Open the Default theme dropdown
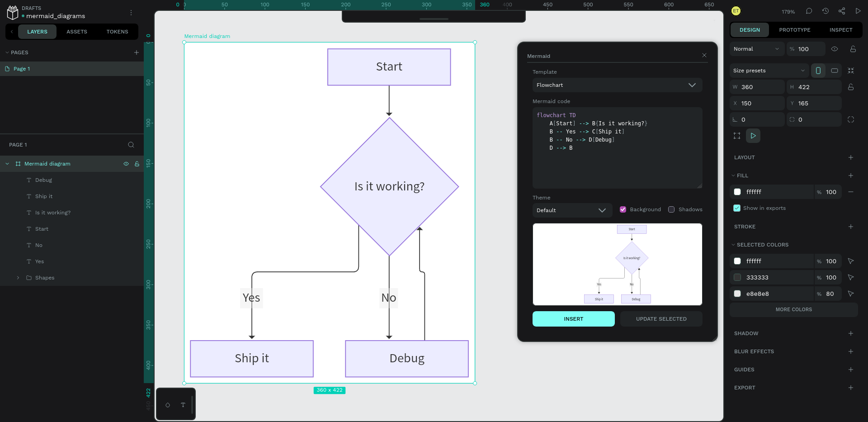This screenshot has width=868, height=422. click(x=572, y=210)
